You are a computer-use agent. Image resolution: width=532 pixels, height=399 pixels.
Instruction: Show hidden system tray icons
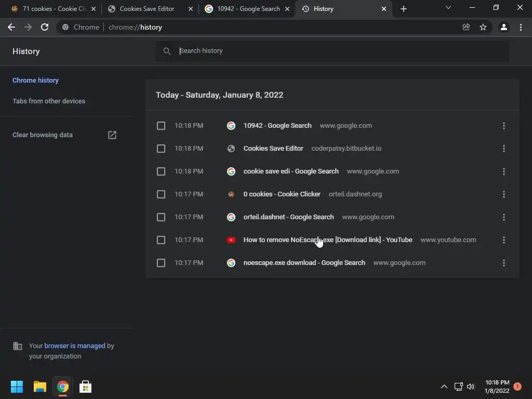(444, 387)
